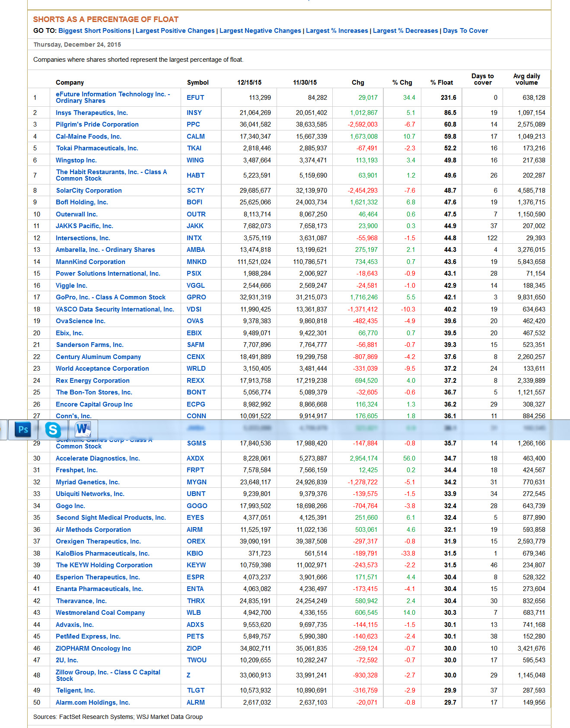
Task: Click the JAKK ticker symbol
Action: coord(195,226)
